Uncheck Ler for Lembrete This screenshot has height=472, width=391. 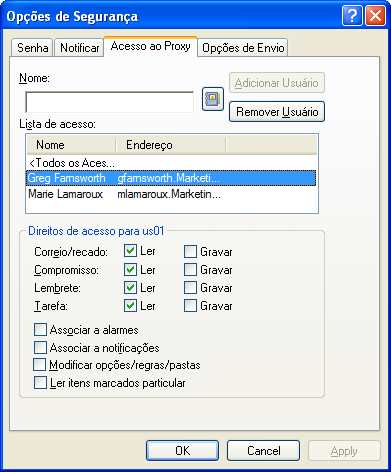coord(130,287)
